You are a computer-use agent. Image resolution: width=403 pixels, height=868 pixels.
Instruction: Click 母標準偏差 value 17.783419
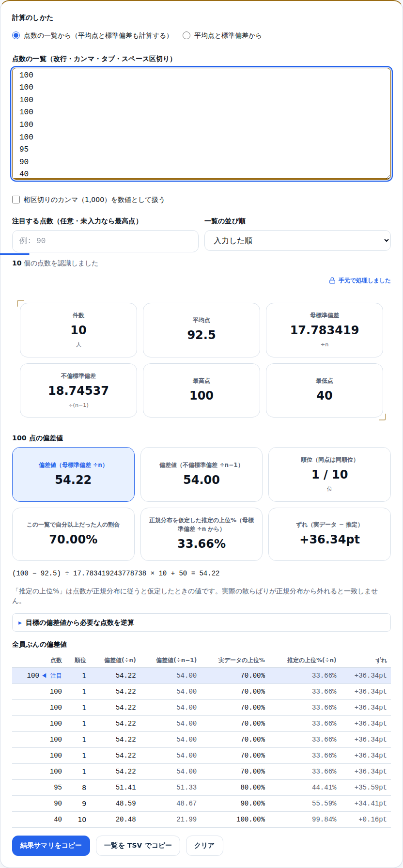pyautogui.click(x=325, y=330)
